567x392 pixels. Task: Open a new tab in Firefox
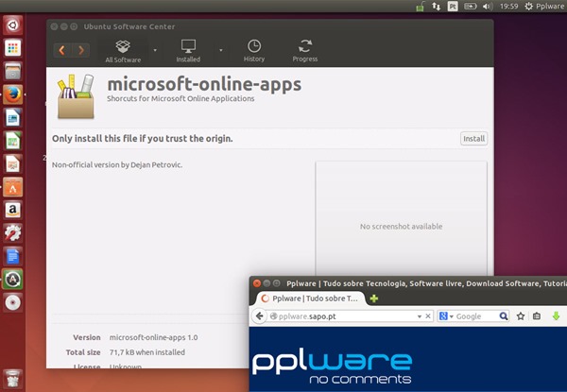374,298
